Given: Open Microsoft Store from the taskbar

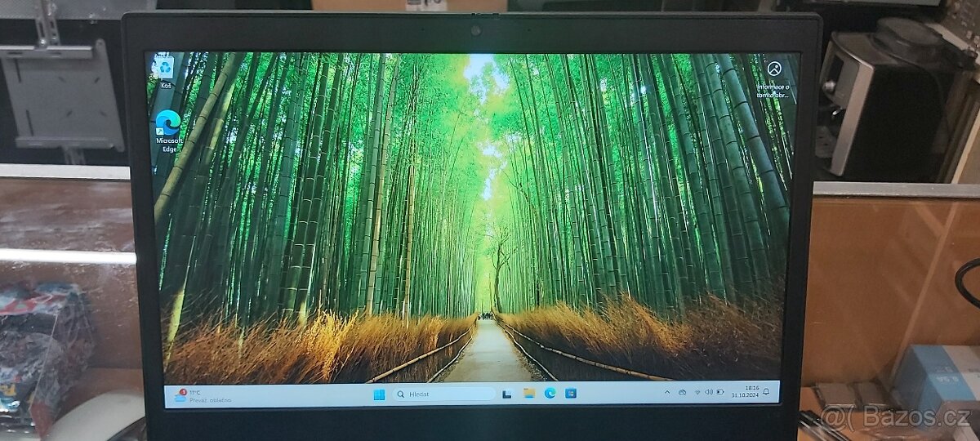Looking at the screenshot, I should click(571, 393).
